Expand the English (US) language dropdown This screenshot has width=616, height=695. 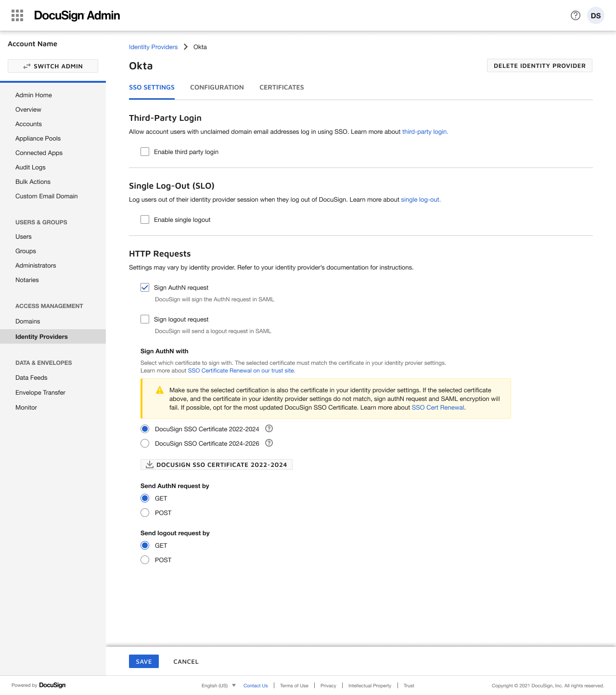[218, 685]
